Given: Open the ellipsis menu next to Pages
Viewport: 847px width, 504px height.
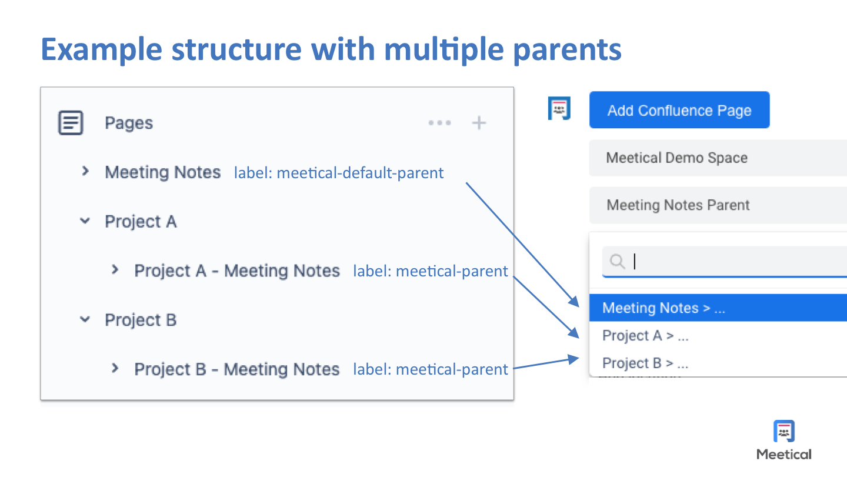Looking at the screenshot, I should (439, 122).
